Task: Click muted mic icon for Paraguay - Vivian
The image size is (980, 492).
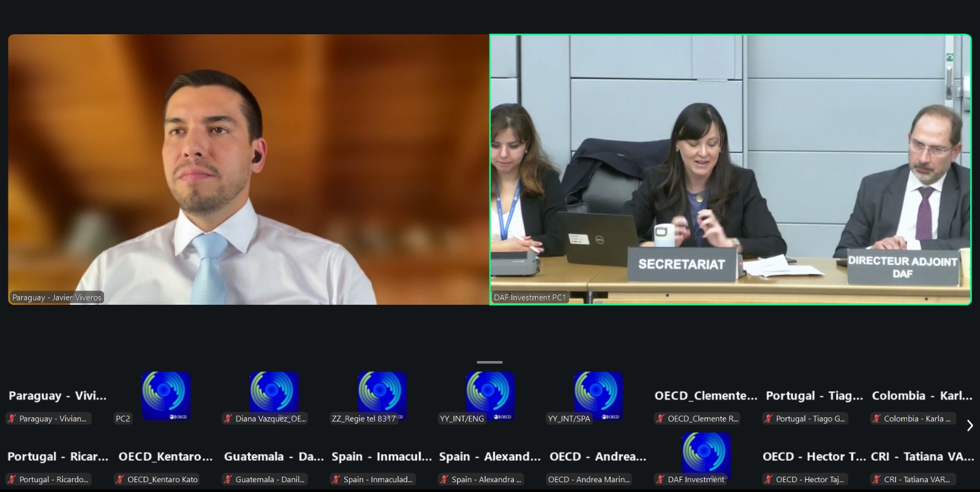Action: coord(12,419)
